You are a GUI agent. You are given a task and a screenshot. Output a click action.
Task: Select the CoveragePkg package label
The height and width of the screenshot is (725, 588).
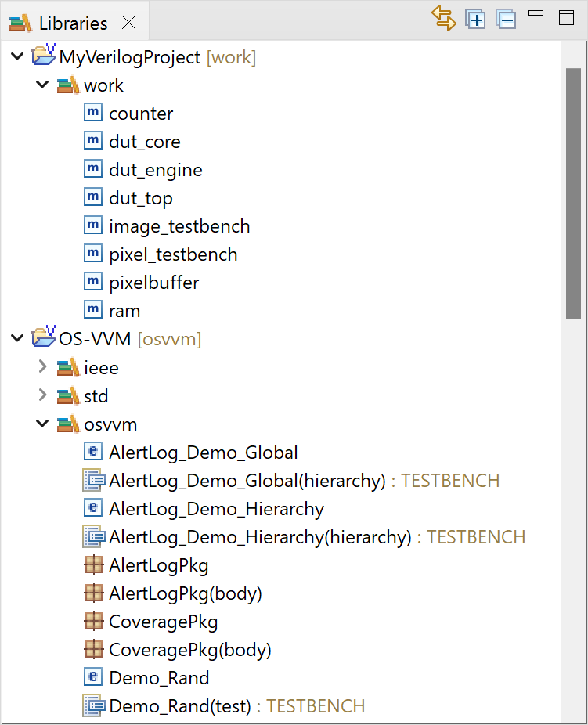(x=163, y=622)
